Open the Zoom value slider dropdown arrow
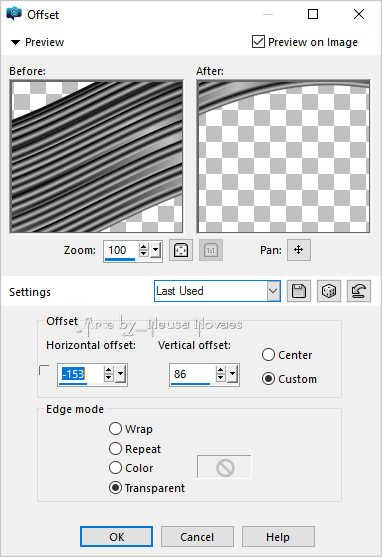 coord(156,250)
